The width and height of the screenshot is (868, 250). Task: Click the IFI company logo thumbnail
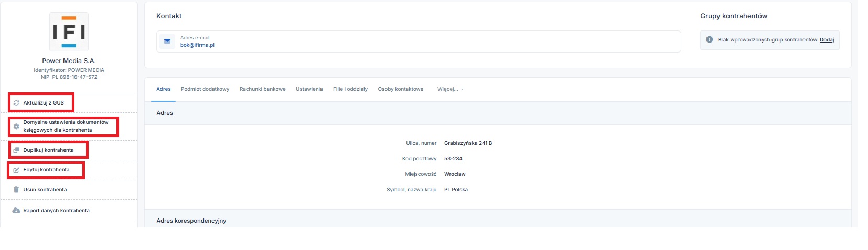pos(69,32)
